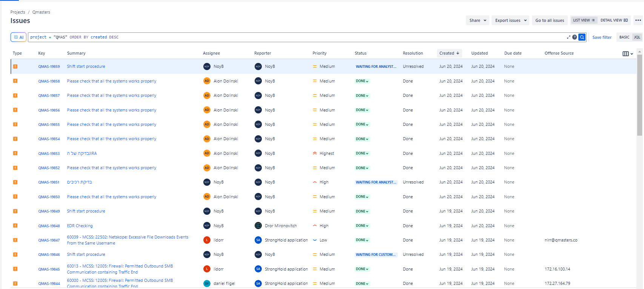Click Unresolved resolution on QMAS-19846
This screenshot has width=644, height=289.
pos(413,255)
